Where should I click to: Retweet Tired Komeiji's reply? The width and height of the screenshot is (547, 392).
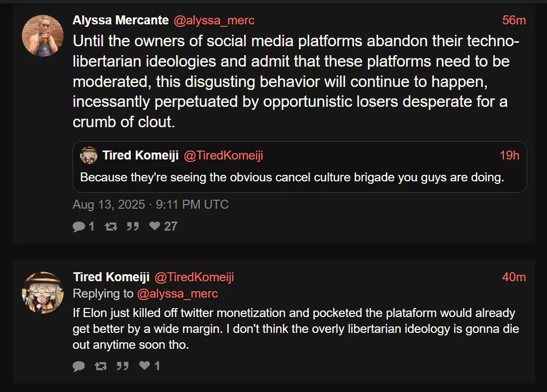pyautogui.click(x=101, y=366)
